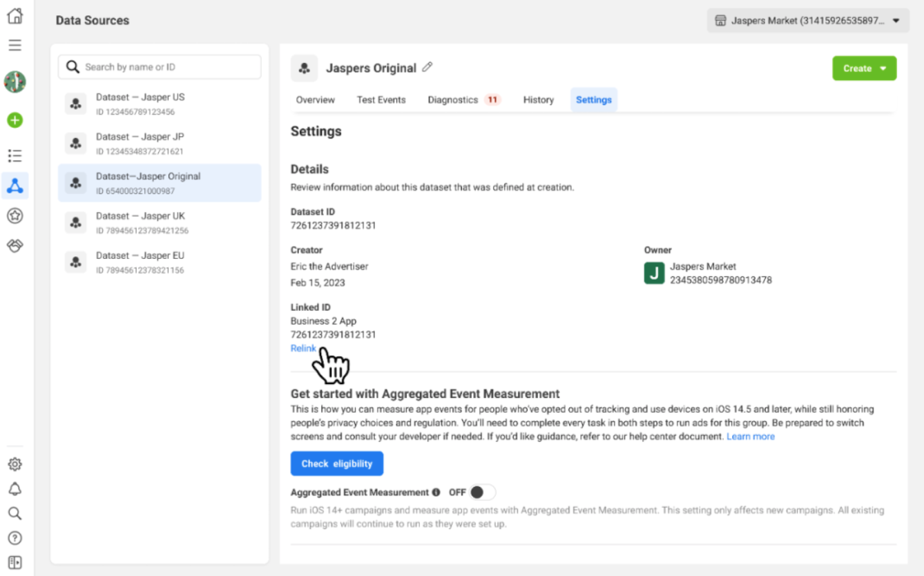The image size is (924, 576).
Task: Enable the Aggregated Event Measurement toggle
Action: (x=482, y=492)
